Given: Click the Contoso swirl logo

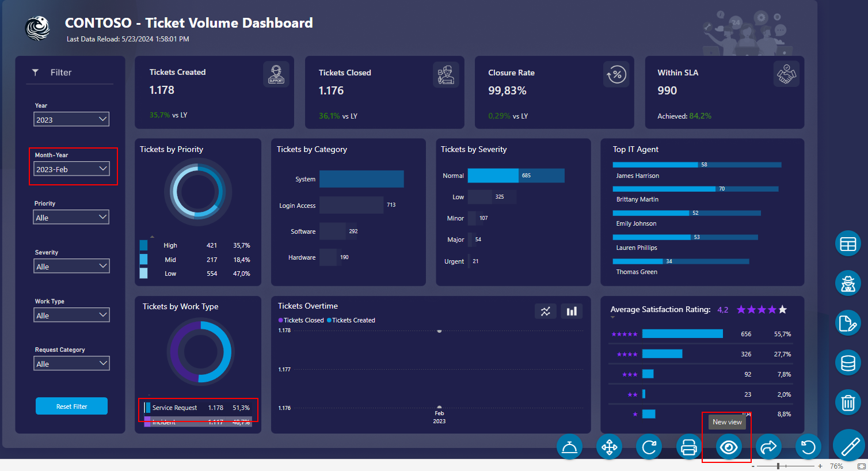Looking at the screenshot, I should tap(38, 28).
